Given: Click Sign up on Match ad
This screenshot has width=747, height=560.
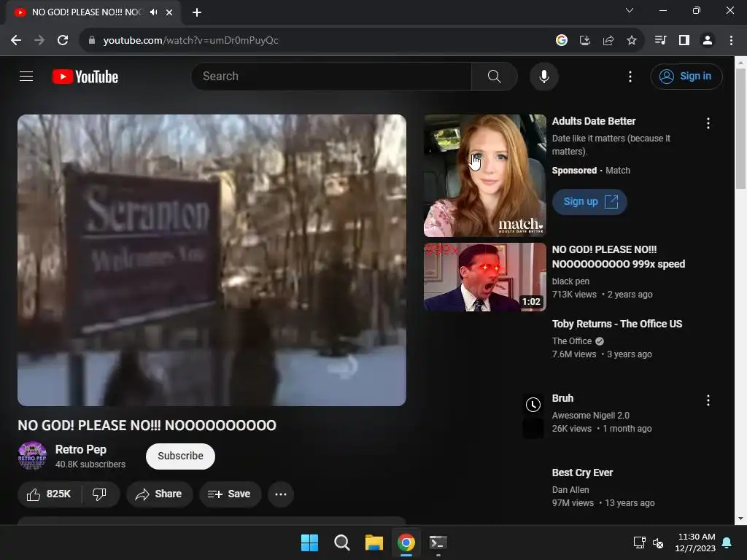Looking at the screenshot, I should click(x=589, y=202).
